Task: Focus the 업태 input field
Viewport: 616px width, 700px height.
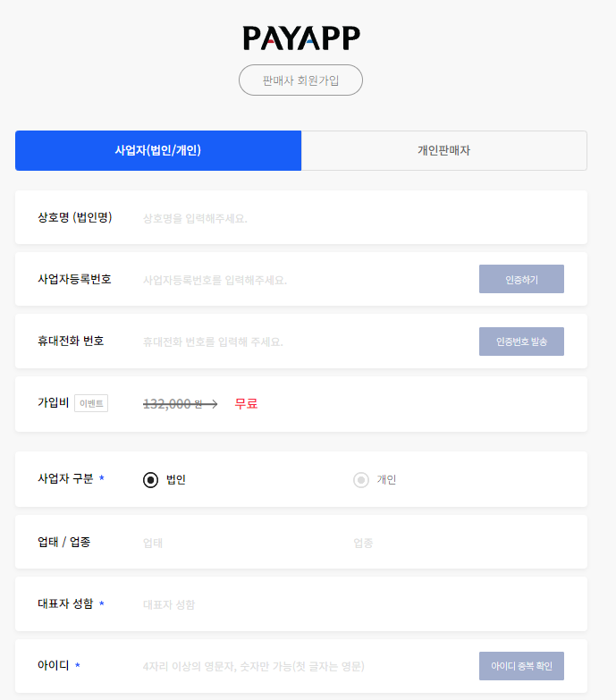Action: pyautogui.click(x=243, y=543)
